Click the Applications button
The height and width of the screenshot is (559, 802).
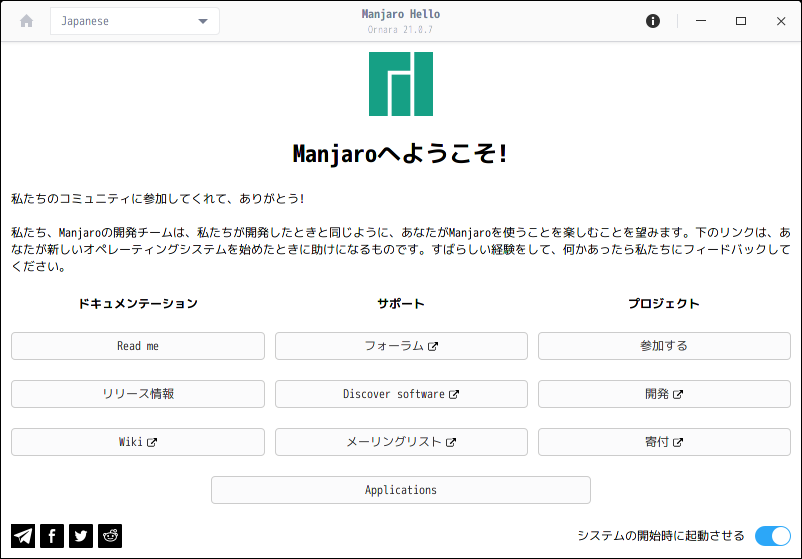pyautogui.click(x=401, y=490)
